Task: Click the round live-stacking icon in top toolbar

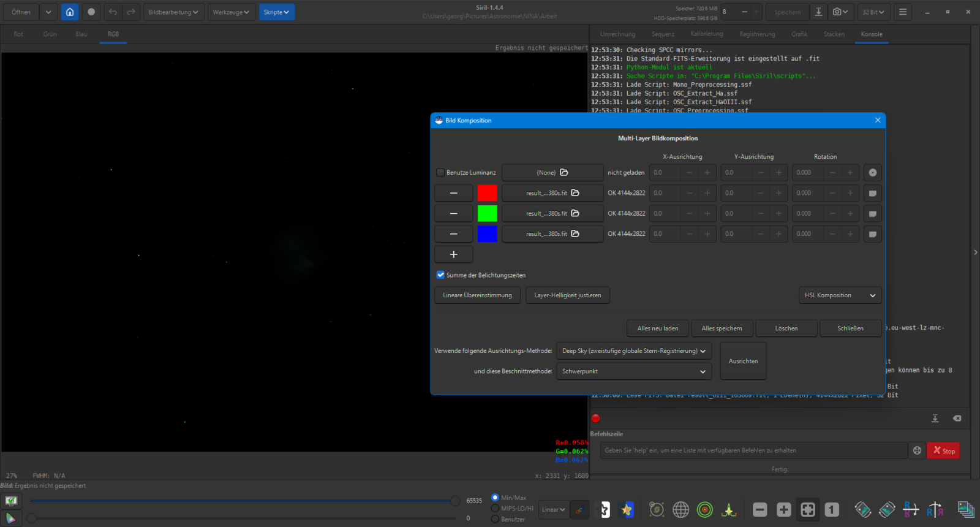Action: coord(91,12)
